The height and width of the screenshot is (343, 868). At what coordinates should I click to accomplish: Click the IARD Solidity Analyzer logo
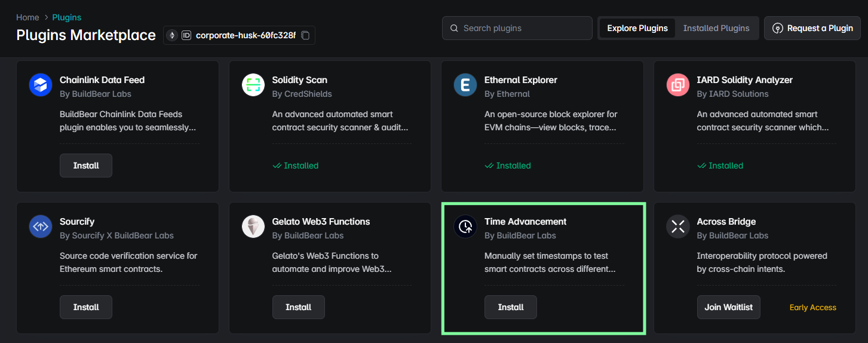coord(678,85)
